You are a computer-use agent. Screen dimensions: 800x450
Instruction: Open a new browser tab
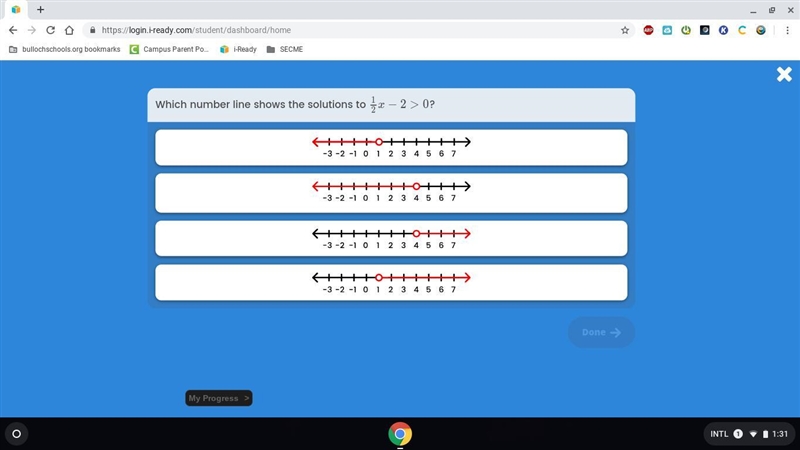pyautogui.click(x=40, y=9)
